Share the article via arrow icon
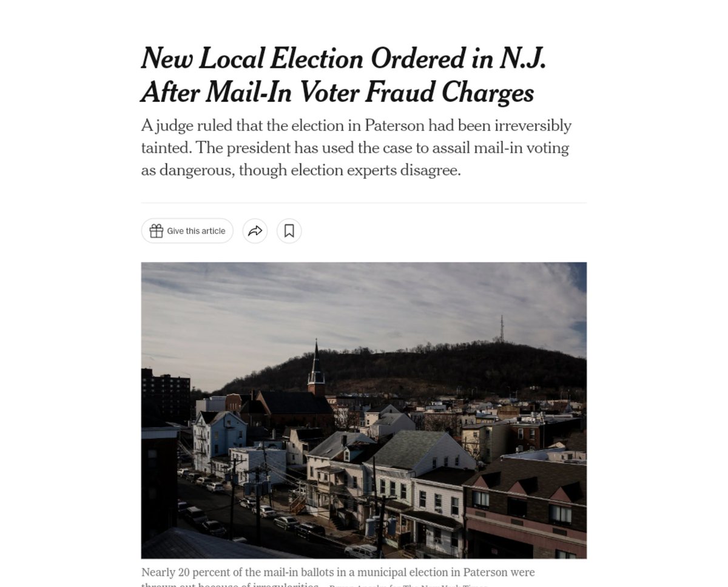This screenshot has height=587, width=728. click(255, 231)
